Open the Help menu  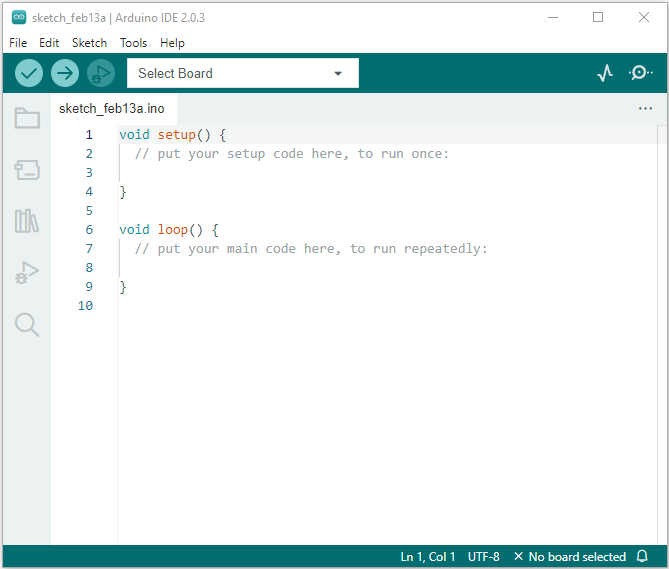(172, 43)
